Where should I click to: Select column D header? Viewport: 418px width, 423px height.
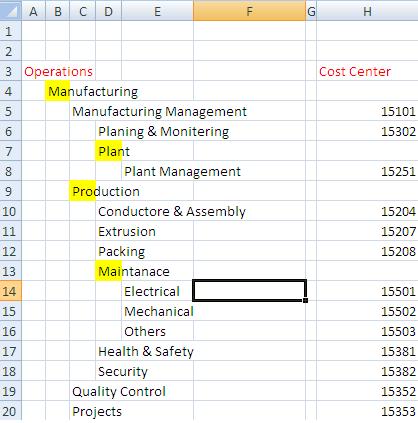point(109,11)
